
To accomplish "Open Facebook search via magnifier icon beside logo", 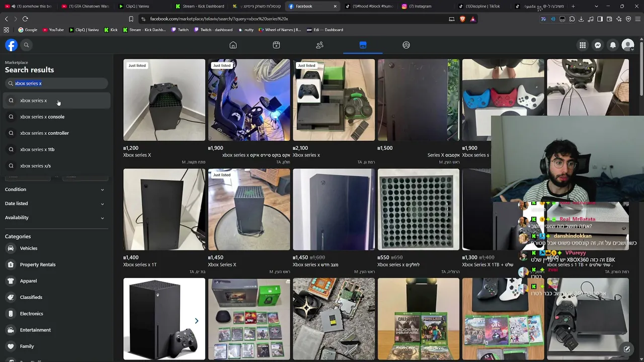I will (x=26, y=45).
